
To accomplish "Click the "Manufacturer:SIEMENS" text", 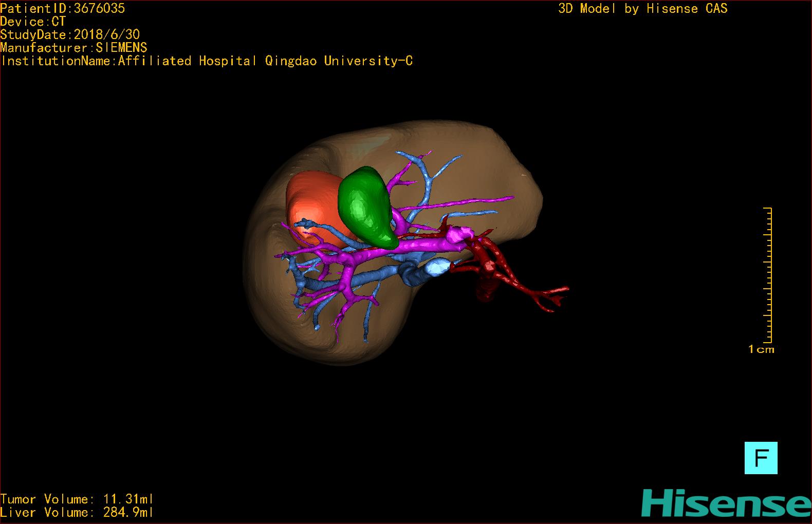I will [x=73, y=48].
